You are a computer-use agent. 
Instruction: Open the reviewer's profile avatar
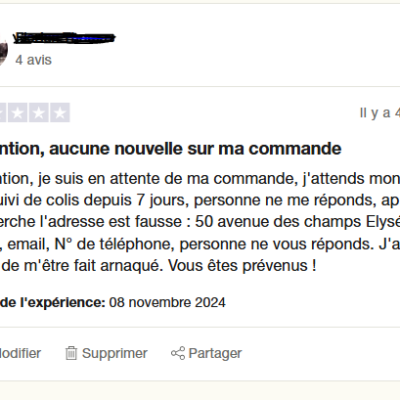3,49
